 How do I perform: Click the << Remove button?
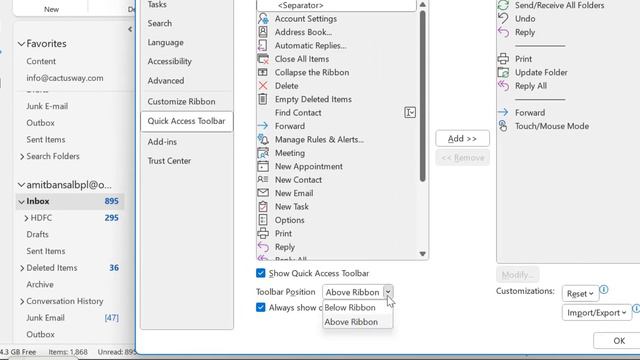[462, 158]
